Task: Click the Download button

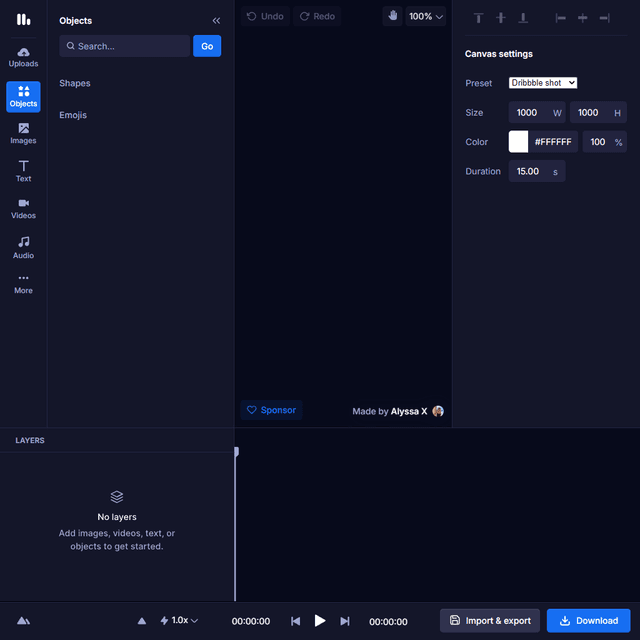Action: (588, 620)
